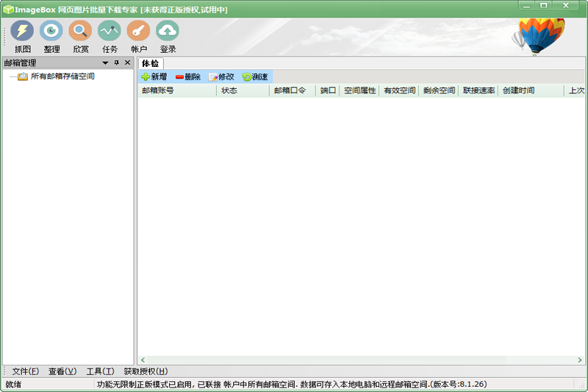The height and width of the screenshot is (392, 588).
Task: Maximize the ImageBox window
Action: coord(544,6)
